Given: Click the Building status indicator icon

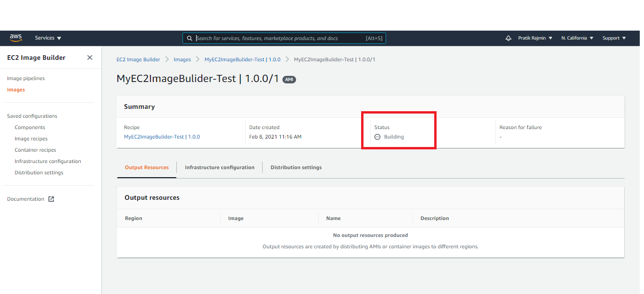Looking at the screenshot, I should pos(377,137).
